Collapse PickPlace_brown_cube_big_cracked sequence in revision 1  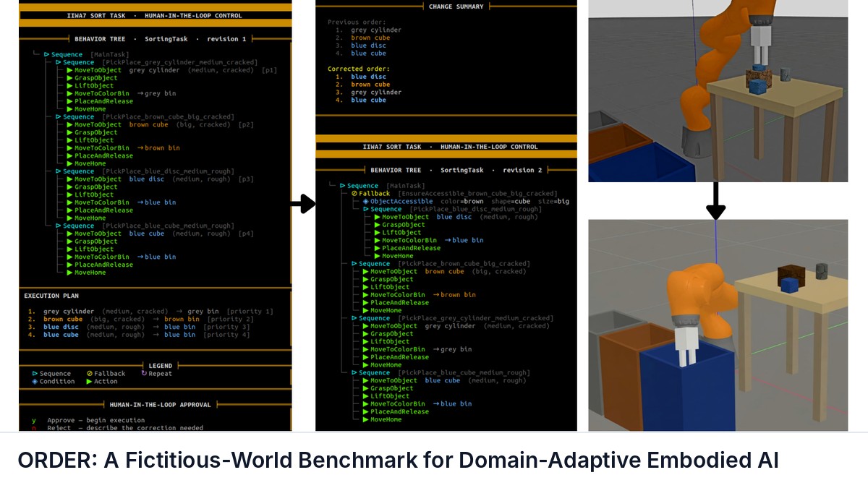coord(59,116)
